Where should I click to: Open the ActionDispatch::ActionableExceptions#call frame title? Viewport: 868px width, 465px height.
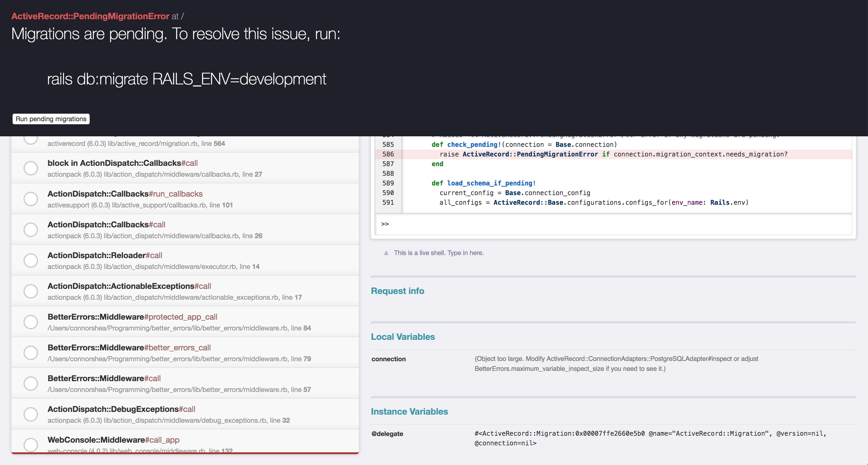129,286
